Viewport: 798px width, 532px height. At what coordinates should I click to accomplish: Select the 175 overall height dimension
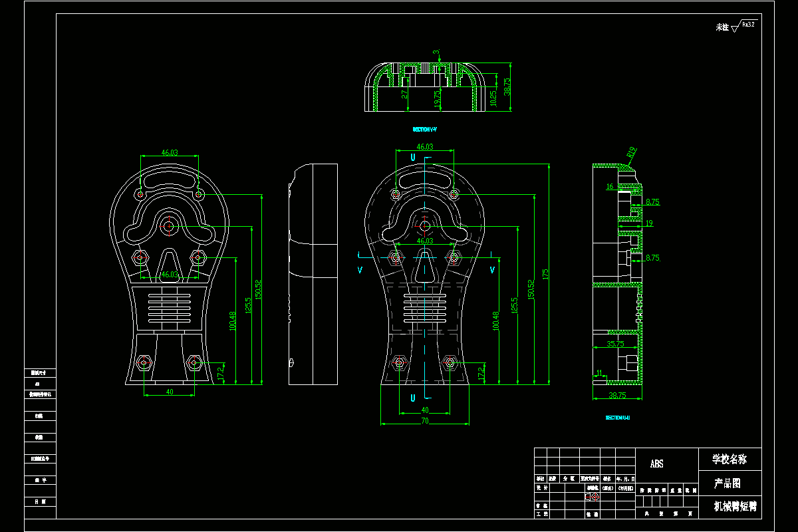(545, 273)
